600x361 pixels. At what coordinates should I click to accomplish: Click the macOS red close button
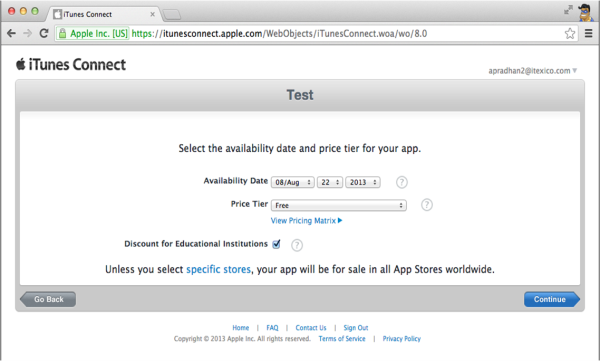click(11, 11)
